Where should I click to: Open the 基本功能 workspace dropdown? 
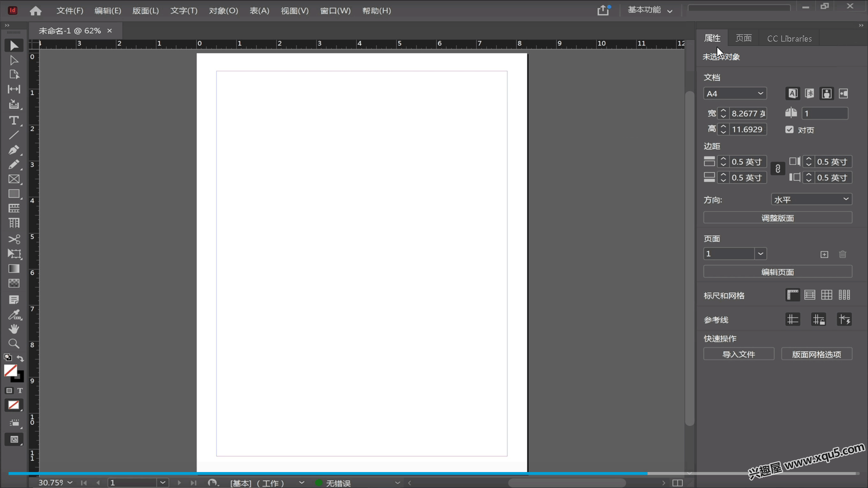[650, 11]
